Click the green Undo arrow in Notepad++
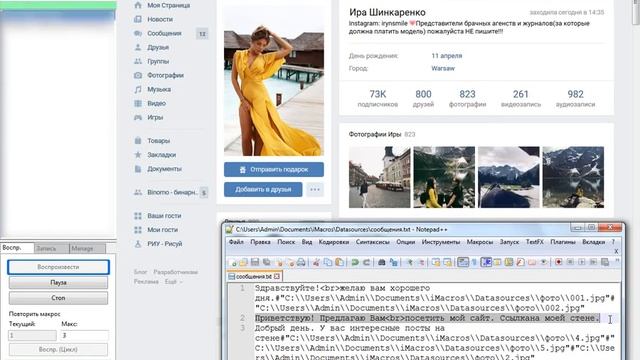 tap(355, 262)
